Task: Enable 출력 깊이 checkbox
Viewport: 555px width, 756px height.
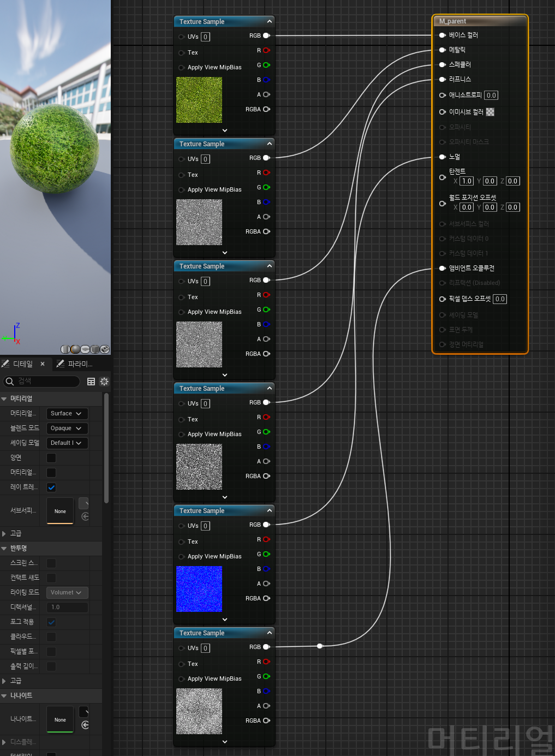Action: tap(51, 666)
